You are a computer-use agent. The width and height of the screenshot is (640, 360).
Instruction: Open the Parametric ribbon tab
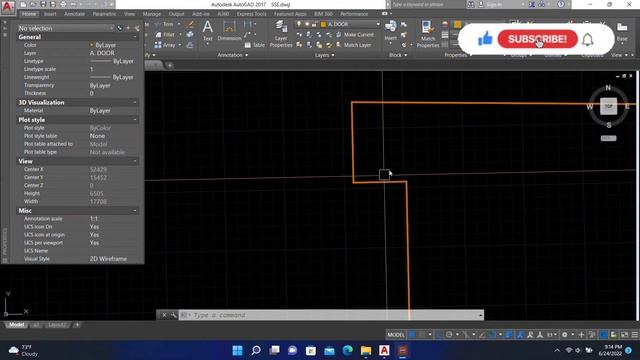tap(104, 14)
